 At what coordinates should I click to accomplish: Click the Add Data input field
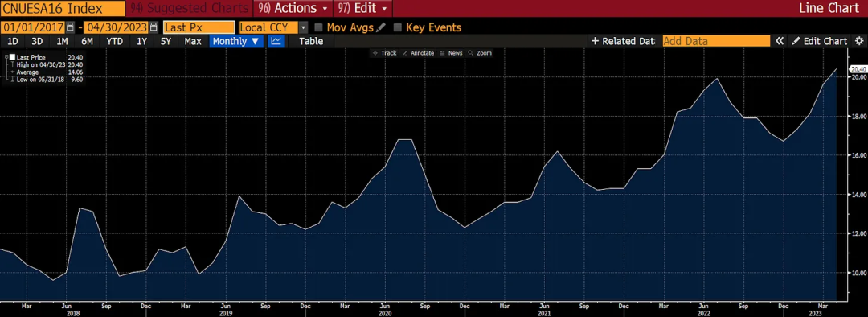pos(716,41)
